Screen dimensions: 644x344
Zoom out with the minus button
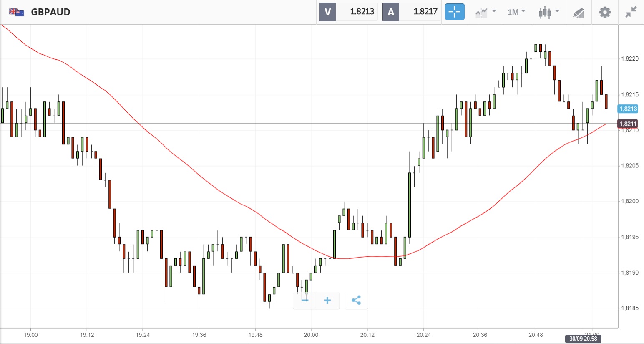(305, 300)
